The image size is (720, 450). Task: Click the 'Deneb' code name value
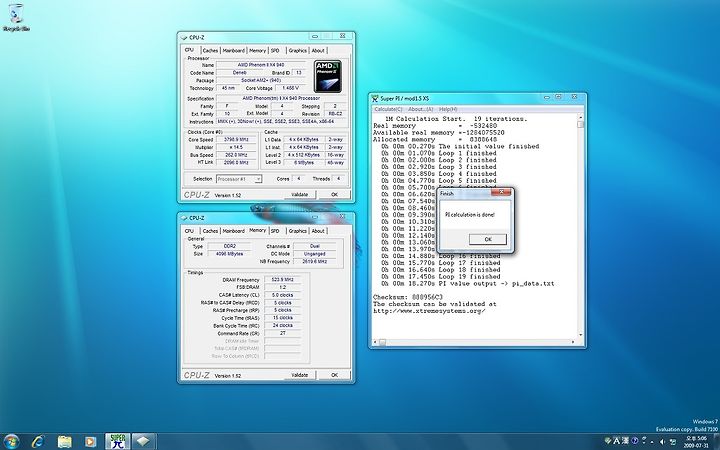(x=239, y=73)
